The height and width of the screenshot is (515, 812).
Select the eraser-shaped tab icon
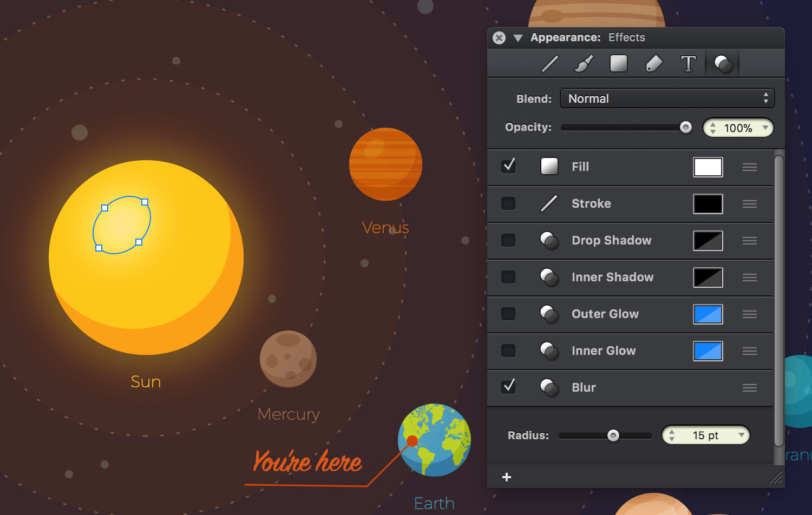click(654, 64)
